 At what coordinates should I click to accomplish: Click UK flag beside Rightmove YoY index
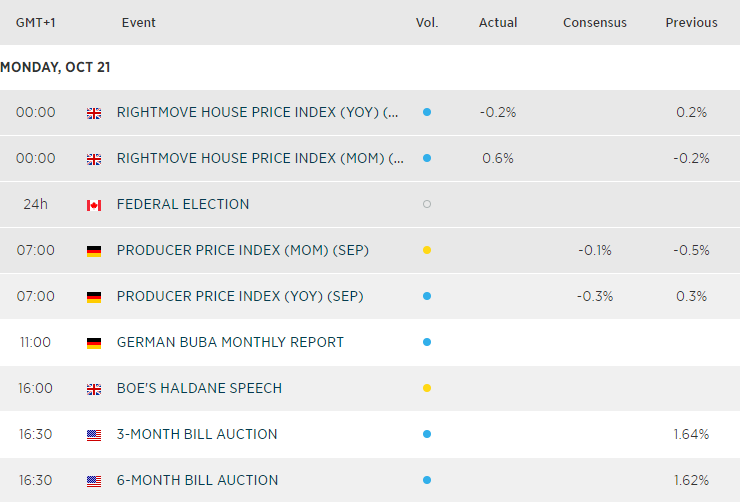(x=94, y=113)
